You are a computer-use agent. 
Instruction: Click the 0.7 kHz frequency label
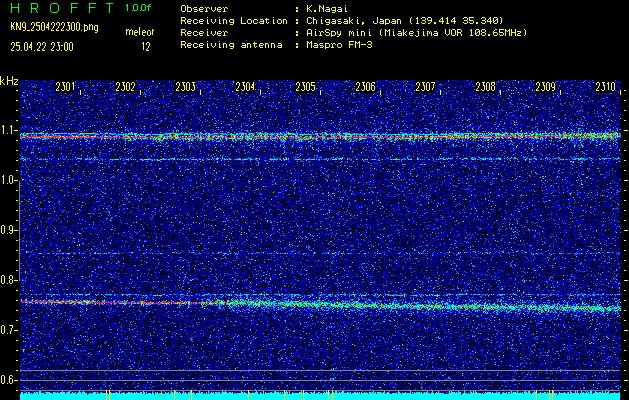click(9, 330)
